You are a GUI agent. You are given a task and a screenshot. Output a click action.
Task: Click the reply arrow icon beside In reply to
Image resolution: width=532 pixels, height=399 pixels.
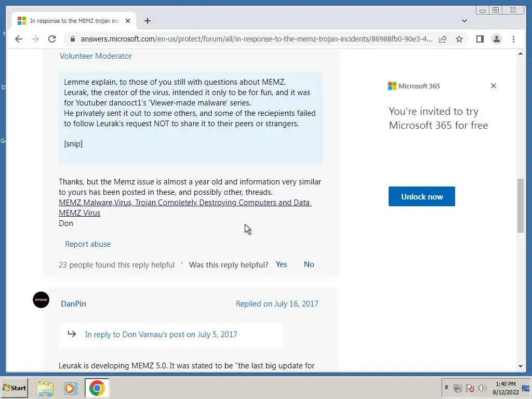(x=72, y=334)
